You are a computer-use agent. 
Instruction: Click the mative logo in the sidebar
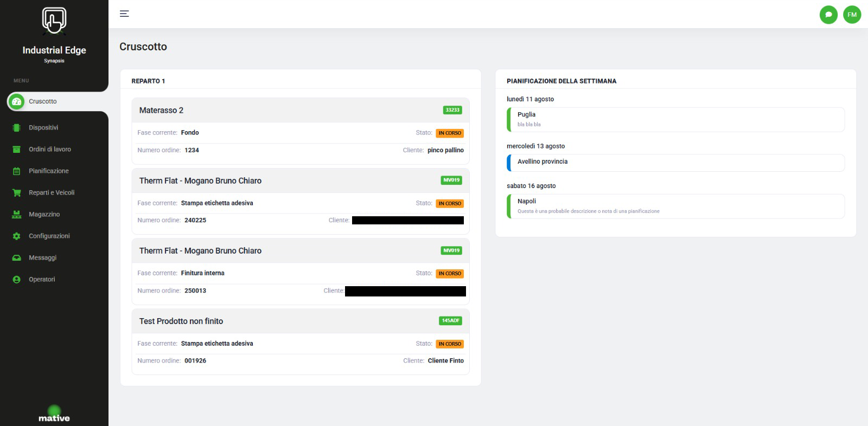point(54,415)
